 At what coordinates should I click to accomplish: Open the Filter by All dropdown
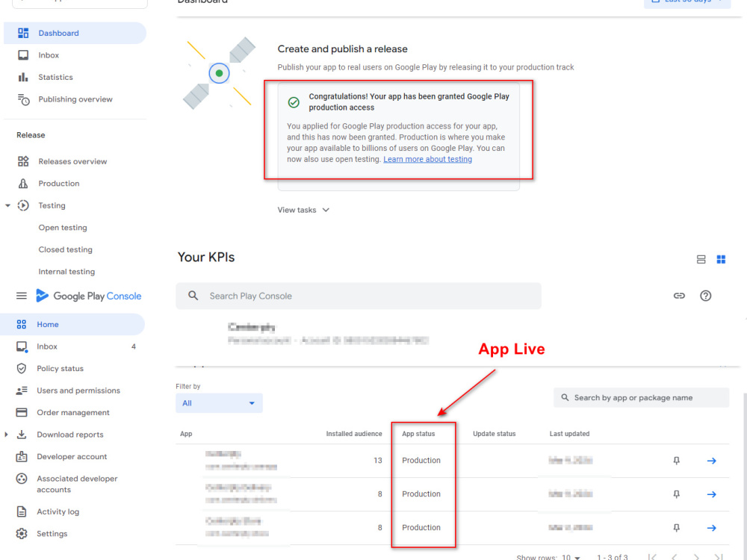[219, 403]
